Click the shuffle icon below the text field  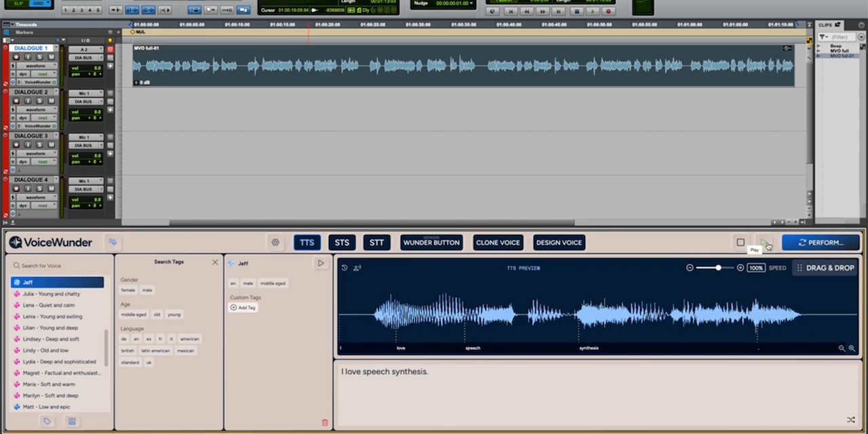pos(851,420)
